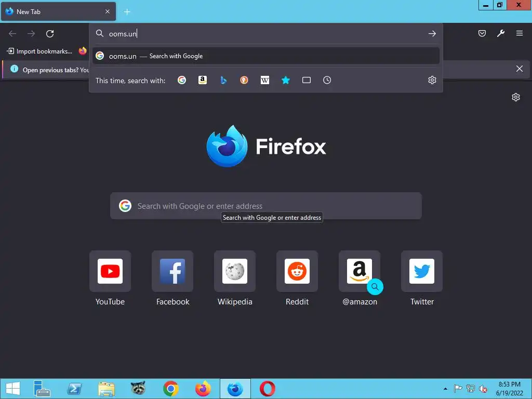The image size is (532, 399).
Task: Search with Google one-off icon
Action: coord(182,80)
